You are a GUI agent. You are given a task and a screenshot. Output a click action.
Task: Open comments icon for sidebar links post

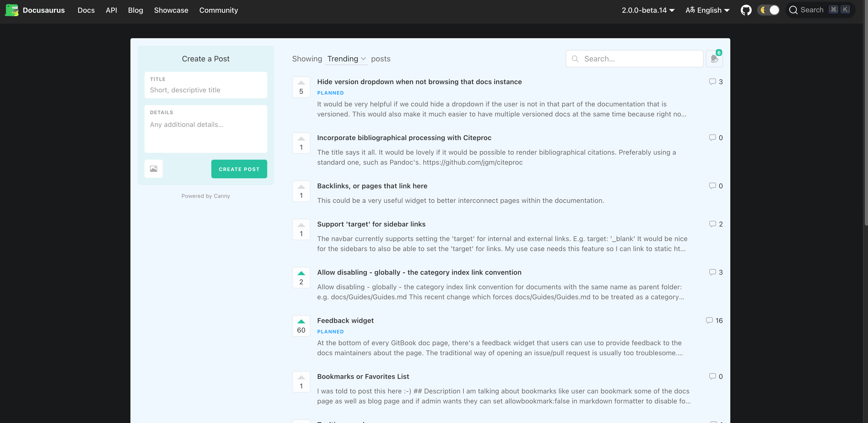point(712,224)
